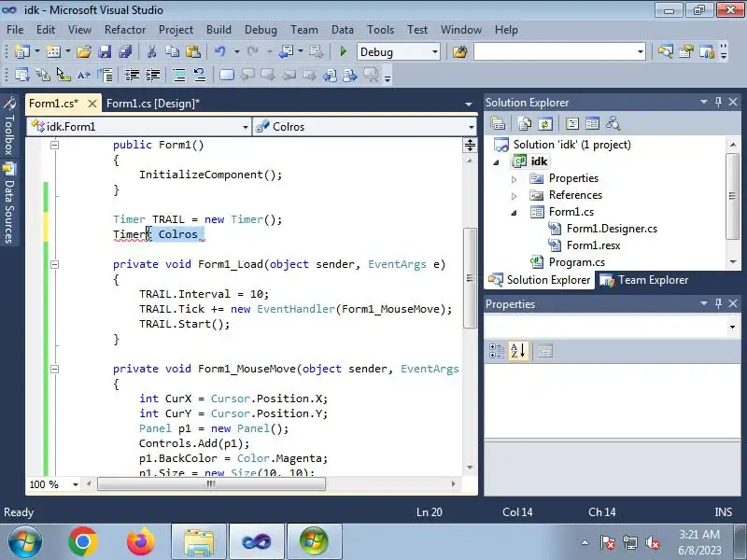
Task: Launch Google Chrome from the taskbar
Action: pyautogui.click(x=82, y=542)
